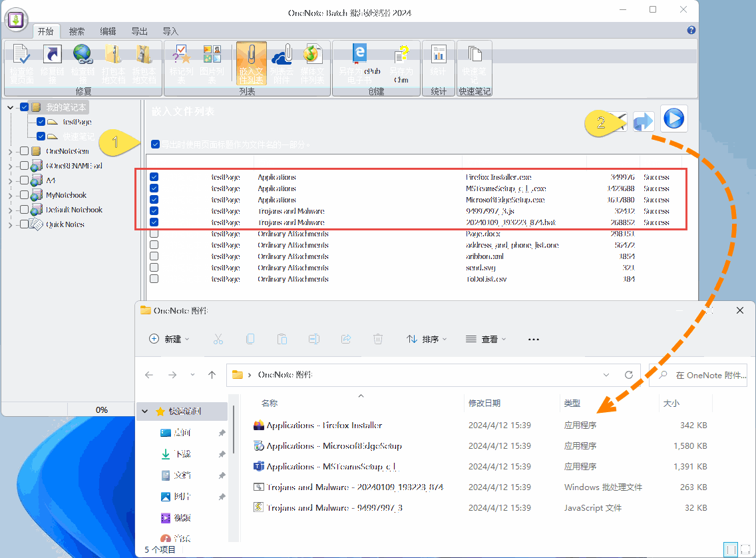Image resolution: width=756 pixels, height=558 pixels.
Task: Collapse the 我的笔记本 tree node
Action: click(10, 108)
